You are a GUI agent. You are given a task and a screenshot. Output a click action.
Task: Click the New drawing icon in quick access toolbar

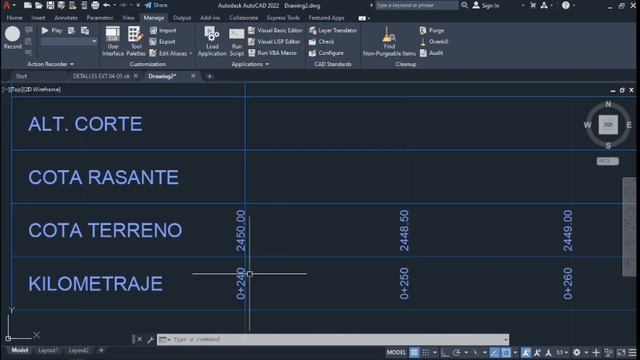[27, 5]
